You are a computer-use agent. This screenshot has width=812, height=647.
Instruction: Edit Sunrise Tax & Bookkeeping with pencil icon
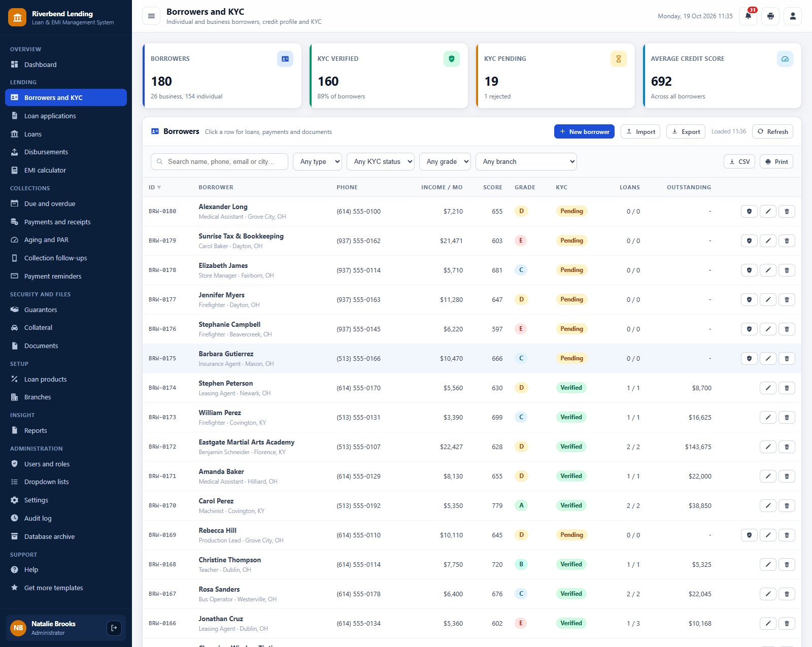pyautogui.click(x=768, y=241)
